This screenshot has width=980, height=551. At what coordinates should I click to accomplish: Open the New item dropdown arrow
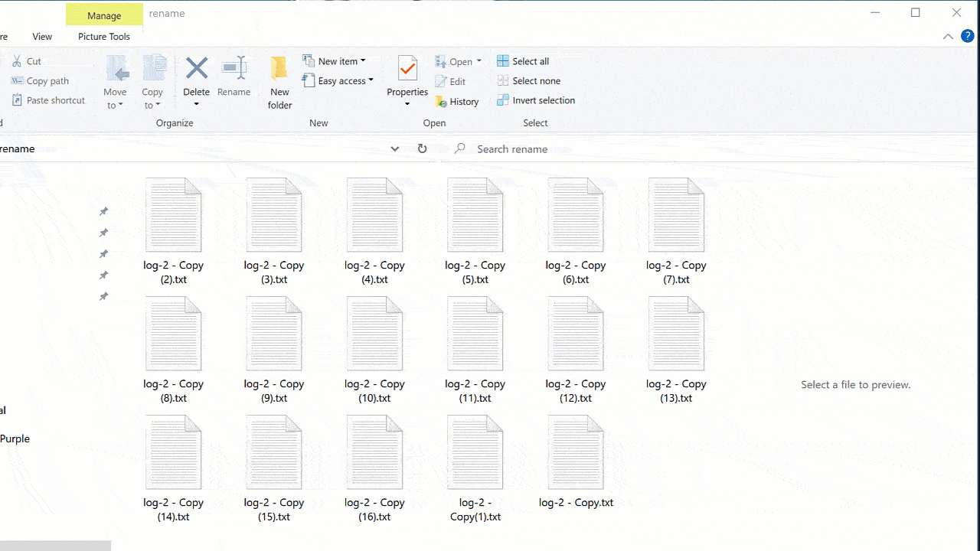[363, 61]
